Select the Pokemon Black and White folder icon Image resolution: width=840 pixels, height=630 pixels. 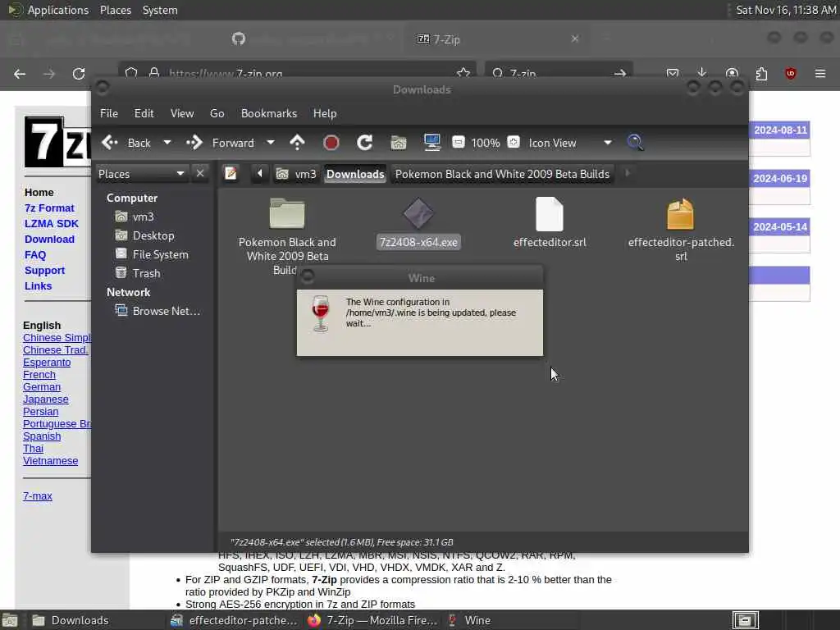(287, 214)
